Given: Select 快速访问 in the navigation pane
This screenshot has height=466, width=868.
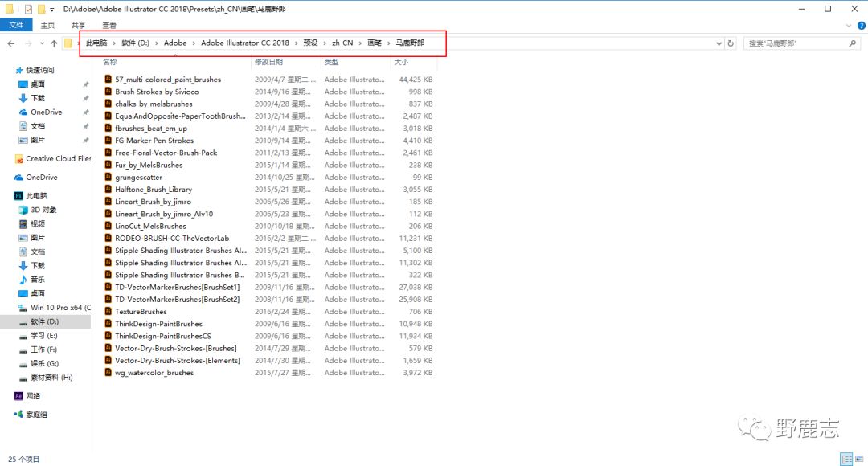Looking at the screenshot, I should pyautogui.click(x=40, y=70).
